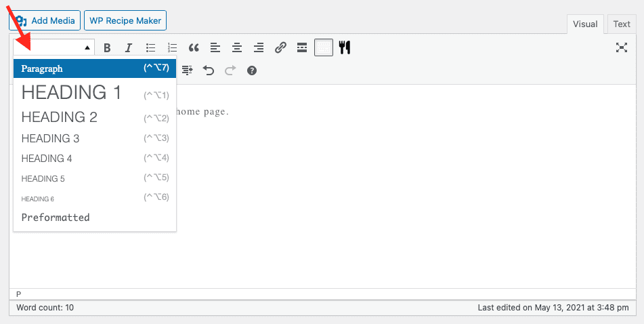
Task: Collapse the paragraph format dropdown
Action: point(54,47)
